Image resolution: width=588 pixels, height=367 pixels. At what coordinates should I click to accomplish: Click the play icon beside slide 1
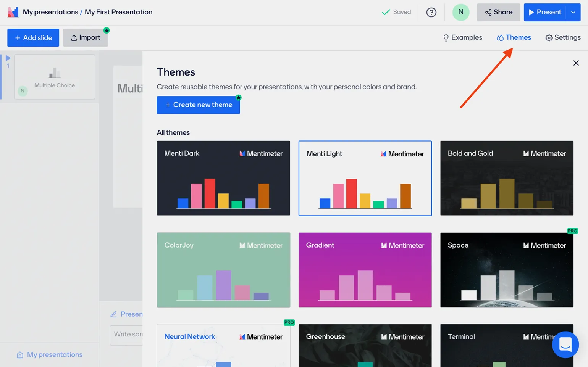[8, 58]
